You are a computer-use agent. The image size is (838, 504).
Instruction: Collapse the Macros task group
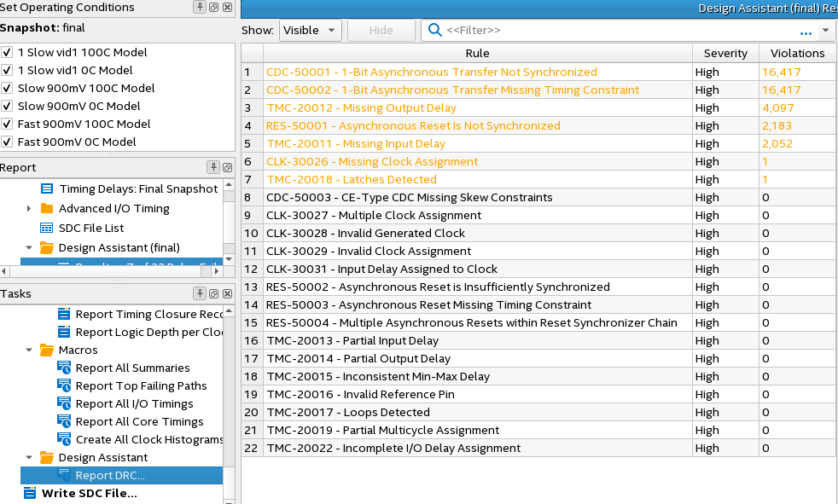(x=29, y=350)
